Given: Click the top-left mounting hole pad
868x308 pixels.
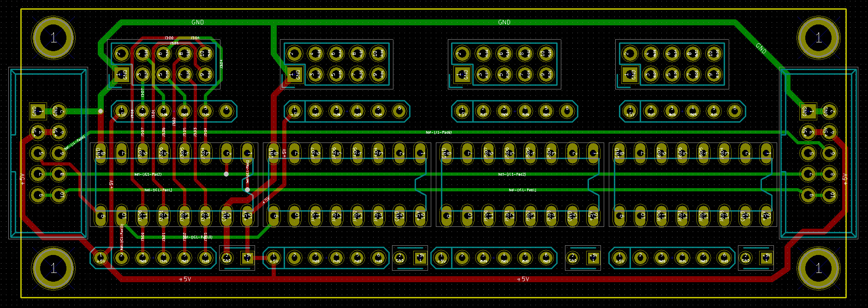Looking at the screenshot, I should coord(53,37).
